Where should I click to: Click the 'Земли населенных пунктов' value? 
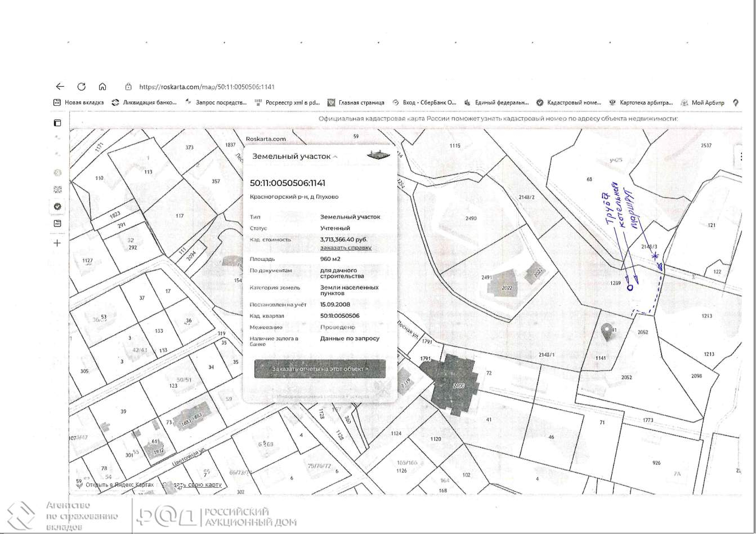(349, 290)
